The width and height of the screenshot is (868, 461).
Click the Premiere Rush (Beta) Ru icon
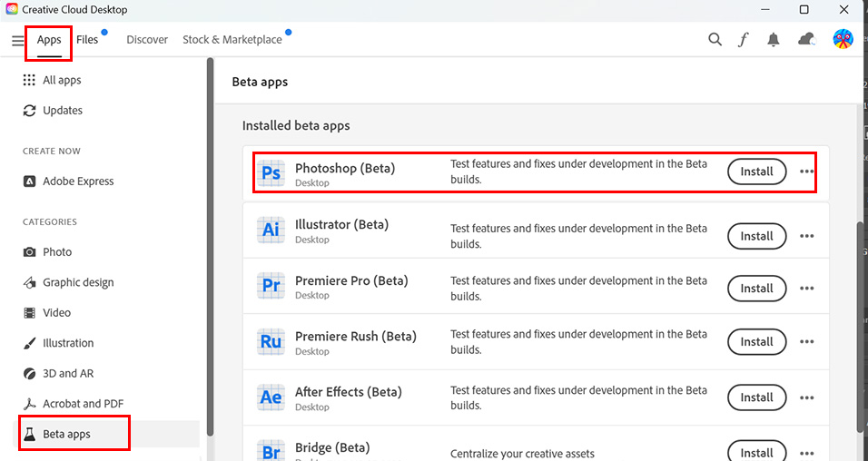(x=271, y=342)
